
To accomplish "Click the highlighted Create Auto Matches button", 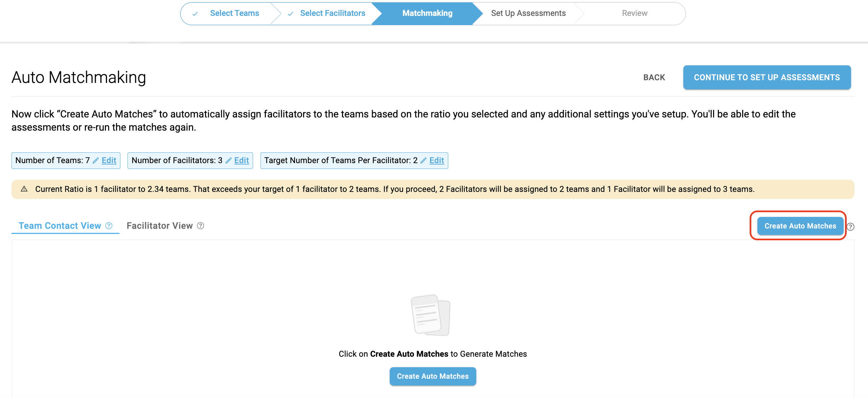I will click(800, 226).
